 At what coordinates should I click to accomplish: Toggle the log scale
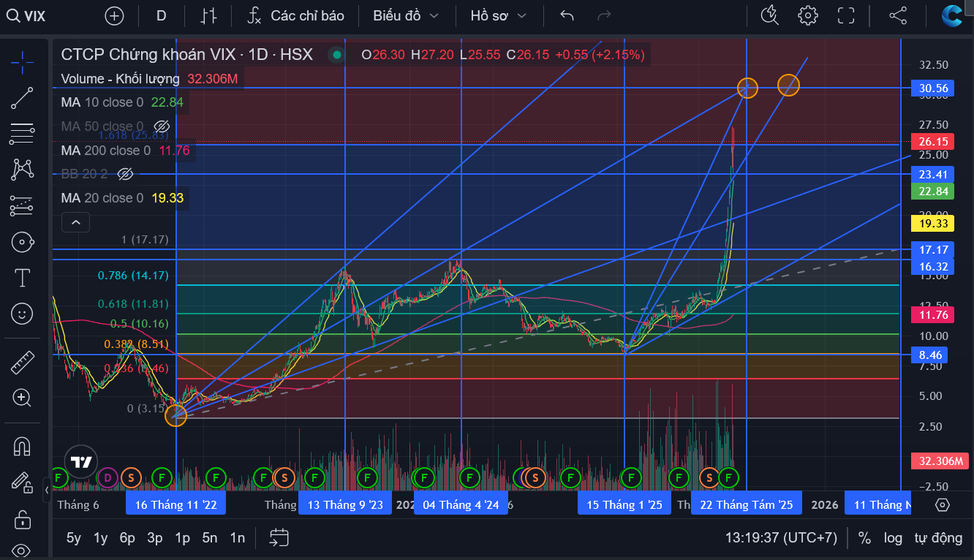click(x=893, y=538)
